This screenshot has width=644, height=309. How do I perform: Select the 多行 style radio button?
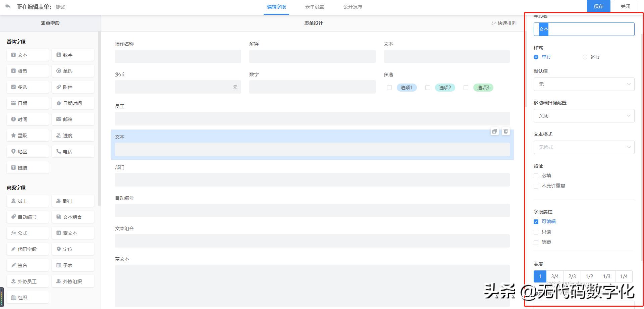coord(585,57)
